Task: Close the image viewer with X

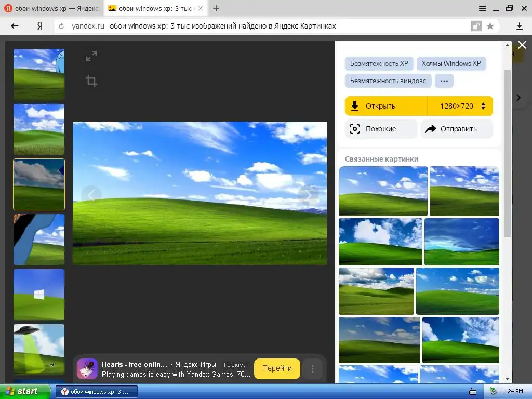Action: point(522,45)
